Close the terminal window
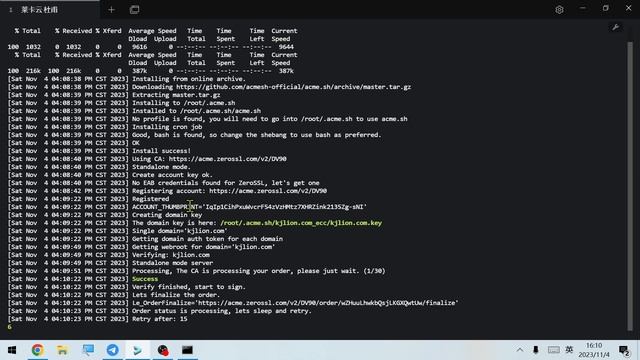The height and width of the screenshot is (360, 640). (629, 8)
